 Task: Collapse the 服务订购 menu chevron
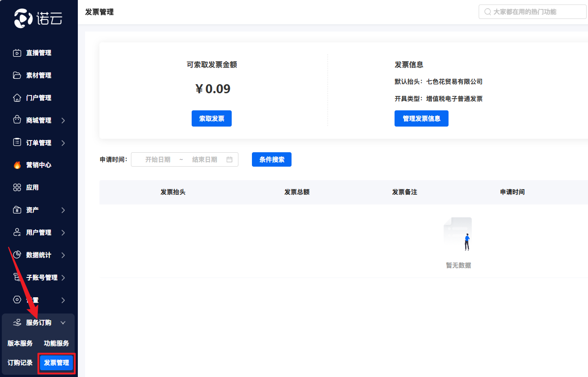[x=63, y=322]
